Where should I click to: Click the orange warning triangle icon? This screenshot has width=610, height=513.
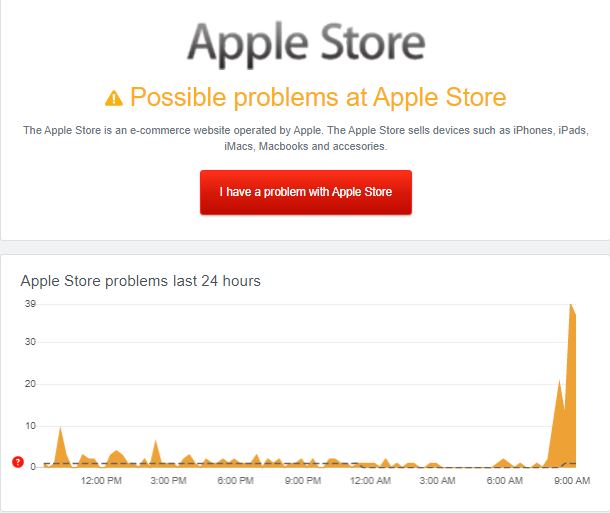coord(114,98)
